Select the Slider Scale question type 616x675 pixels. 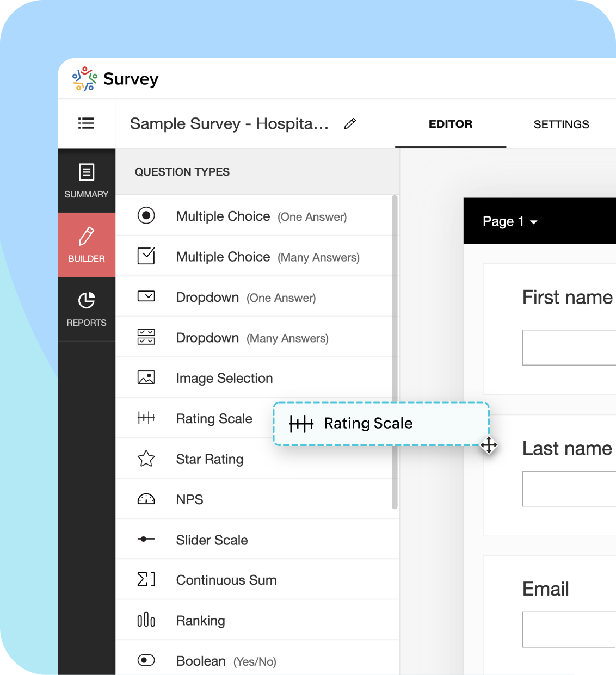(212, 540)
